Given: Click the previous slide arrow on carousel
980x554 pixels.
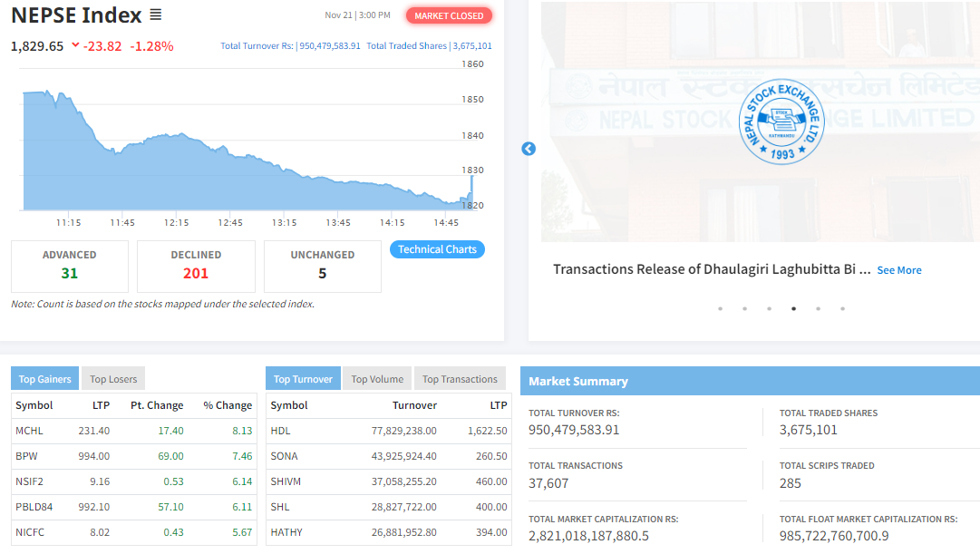Looking at the screenshot, I should [x=529, y=149].
